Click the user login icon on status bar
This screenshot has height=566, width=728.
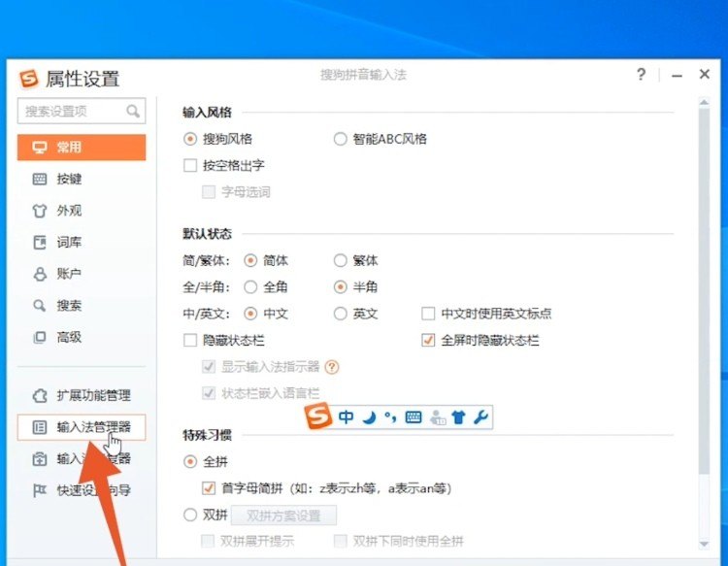click(438, 417)
